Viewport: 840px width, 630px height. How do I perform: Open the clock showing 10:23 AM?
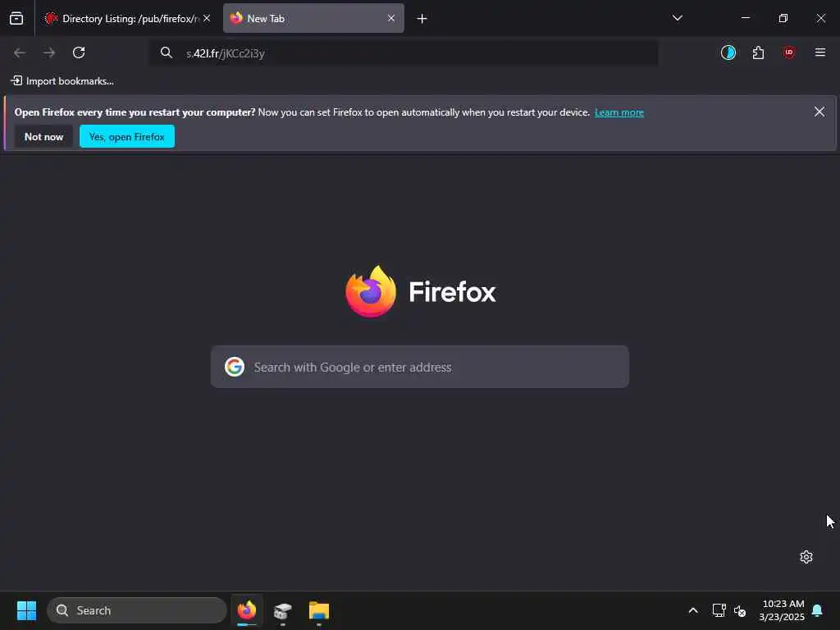(x=782, y=610)
